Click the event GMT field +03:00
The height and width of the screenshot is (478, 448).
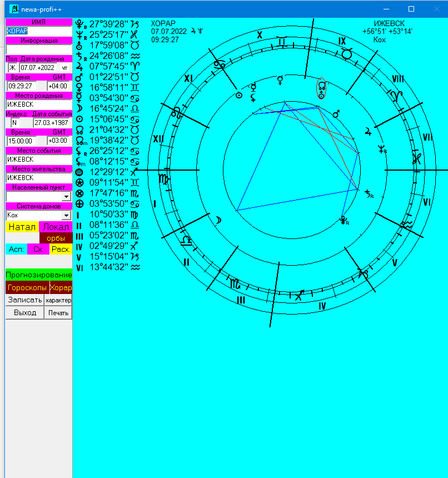pos(58,141)
